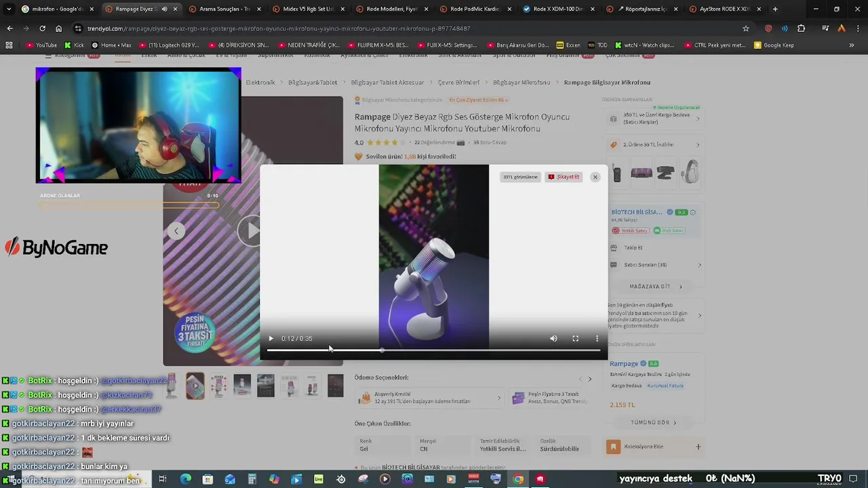Open the tab search dropdown arrow
Viewport: 868px width, 488px height.
coord(8,9)
